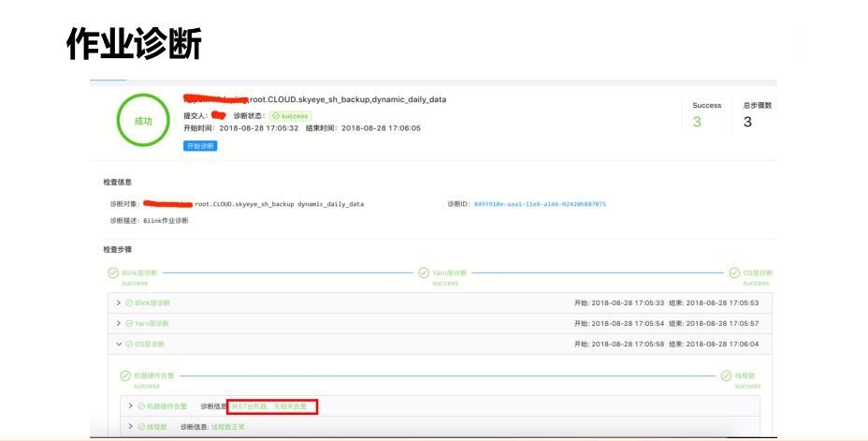Expand the 线程数 sub-row

pos(131,427)
